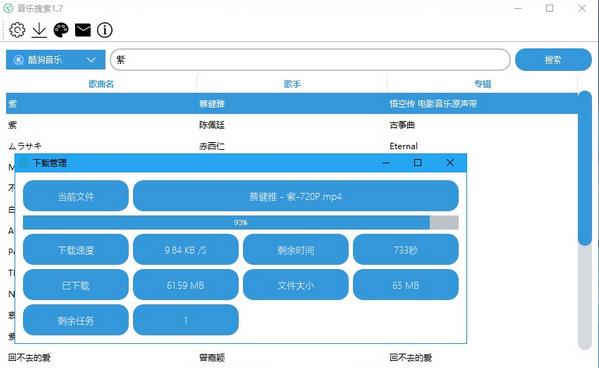
Task: Minimize the 下载管理 window
Action: 386,163
